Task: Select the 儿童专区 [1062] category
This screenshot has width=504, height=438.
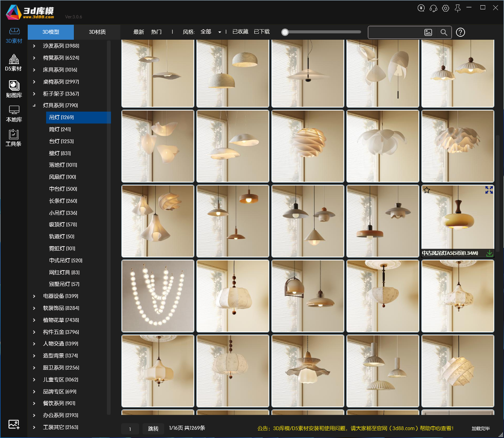Action: (61, 380)
